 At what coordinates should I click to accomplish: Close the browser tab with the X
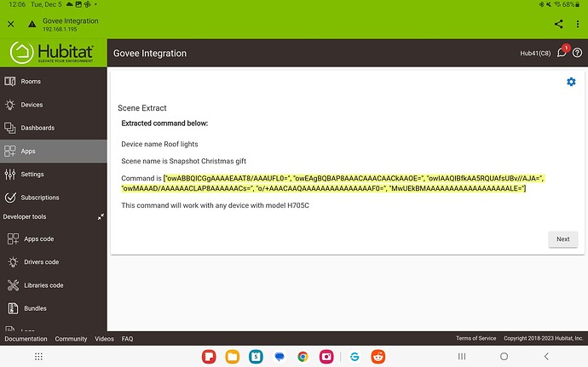click(11, 24)
